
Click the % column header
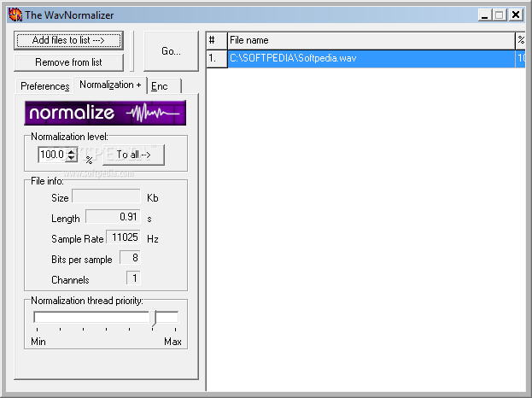point(521,40)
